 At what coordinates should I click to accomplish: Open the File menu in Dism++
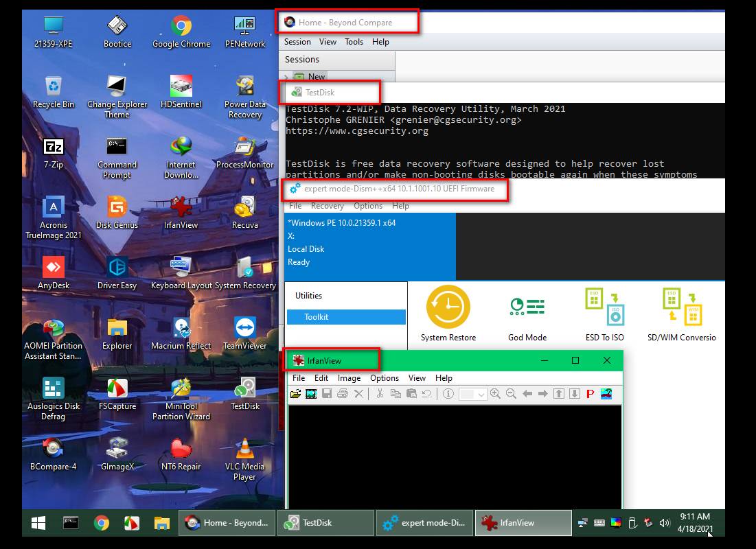(x=295, y=206)
